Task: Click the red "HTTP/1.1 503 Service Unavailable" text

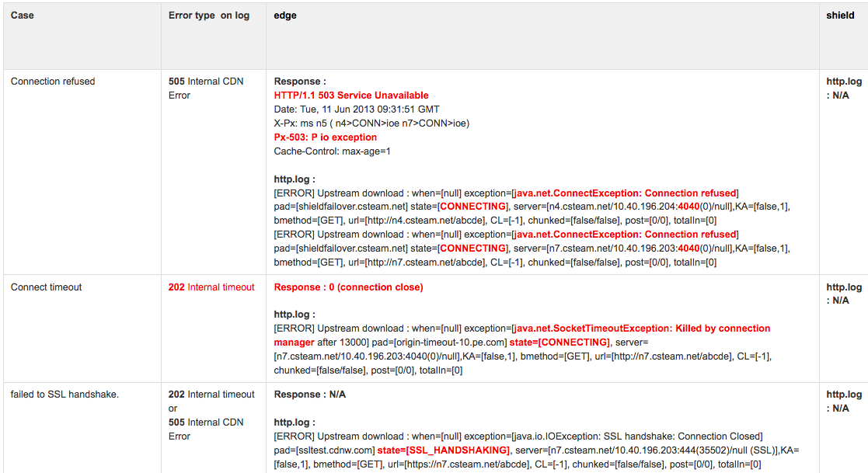Action: (x=351, y=96)
